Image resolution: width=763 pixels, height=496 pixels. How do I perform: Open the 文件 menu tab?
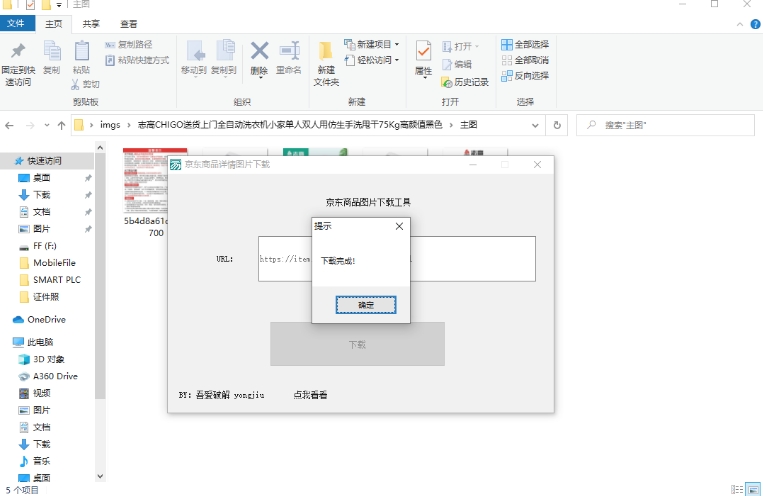[x=17, y=23]
